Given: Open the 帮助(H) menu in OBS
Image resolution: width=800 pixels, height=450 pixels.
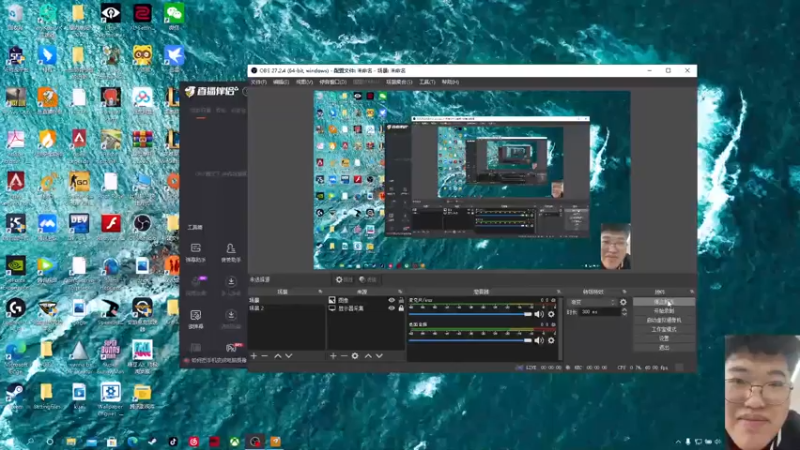Looking at the screenshot, I should (x=450, y=82).
